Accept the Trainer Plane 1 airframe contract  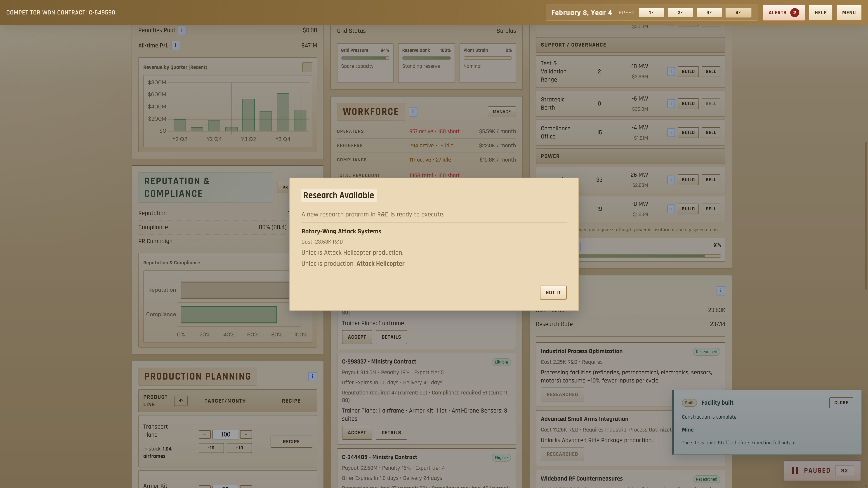[357, 337]
